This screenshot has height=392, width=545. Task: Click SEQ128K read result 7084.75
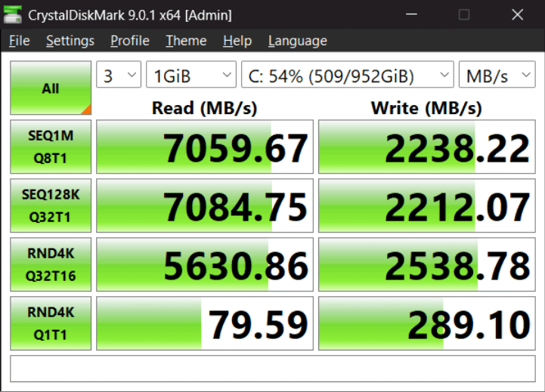coord(205,205)
